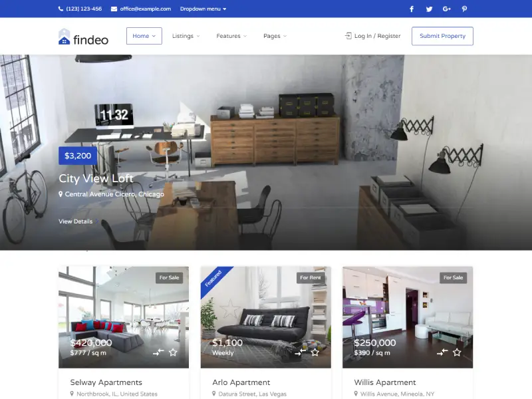The width and height of the screenshot is (532, 399).
Task: Select the Home menu item
Action: (x=144, y=36)
